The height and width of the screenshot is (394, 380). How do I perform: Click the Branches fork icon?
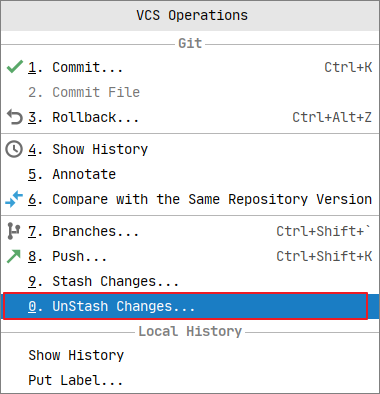point(14,231)
